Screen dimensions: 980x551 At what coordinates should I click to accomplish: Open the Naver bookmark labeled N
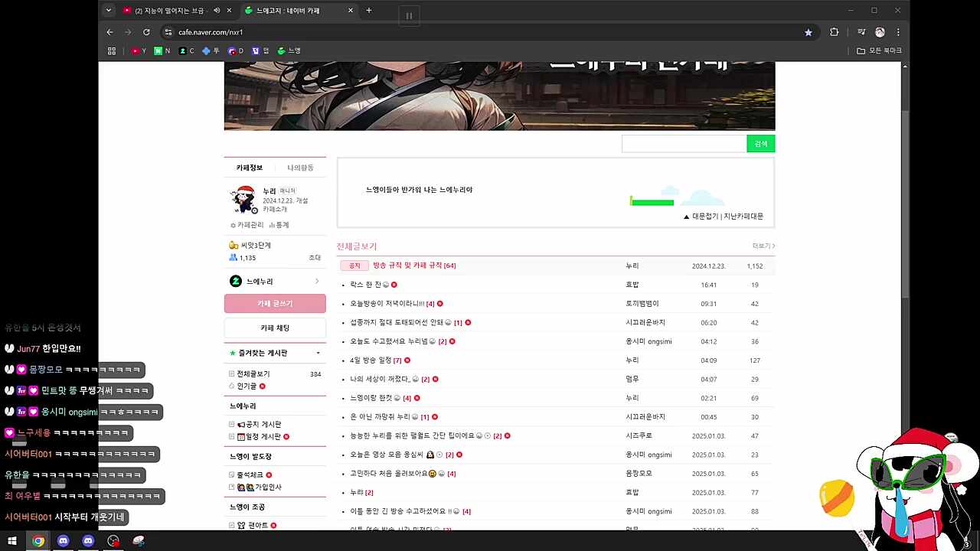pyautogui.click(x=162, y=51)
